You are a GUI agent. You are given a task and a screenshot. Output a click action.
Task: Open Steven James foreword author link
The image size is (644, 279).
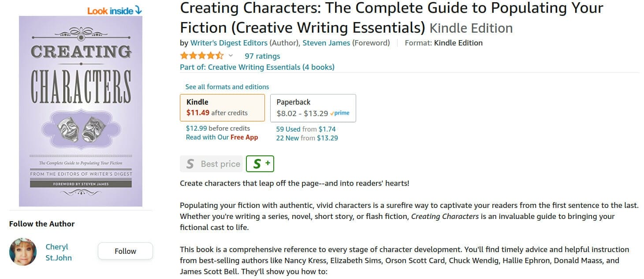coord(326,43)
